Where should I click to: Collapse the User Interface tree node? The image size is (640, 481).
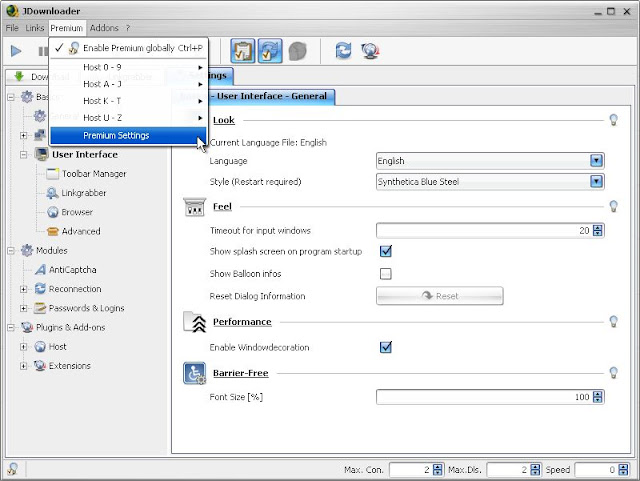coord(24,154)
